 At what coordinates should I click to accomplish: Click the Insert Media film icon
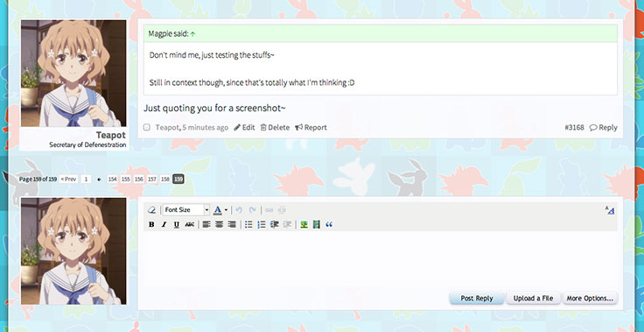tap(316, 224)
